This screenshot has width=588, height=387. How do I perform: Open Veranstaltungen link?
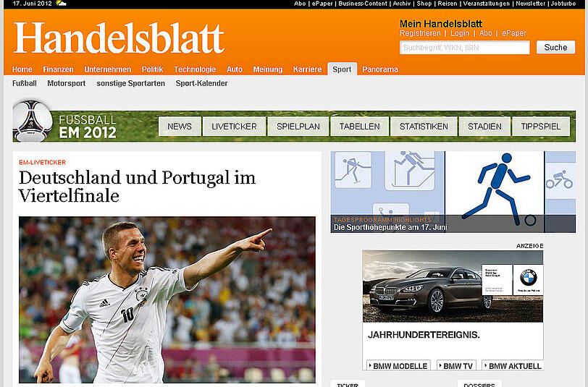click(487, 4)
